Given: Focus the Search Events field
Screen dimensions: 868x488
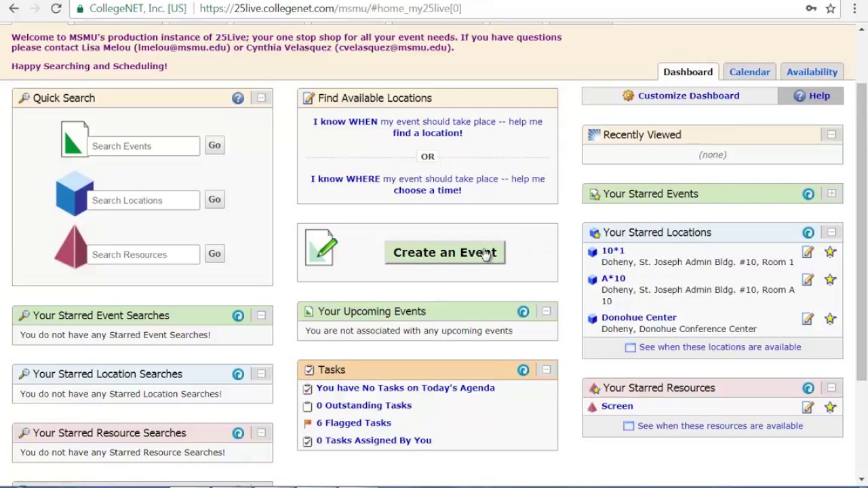Looking at the screenshot, I should 143,146.
